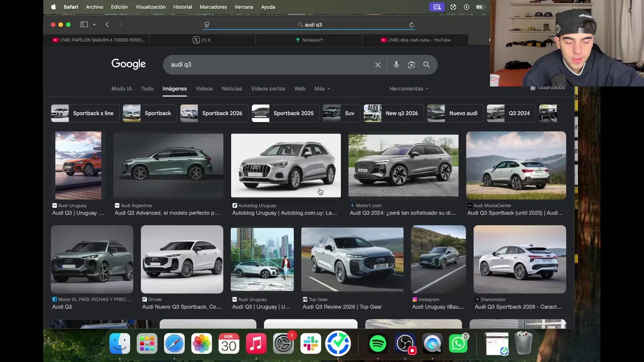Click the screen sharing icon in menu bar
This screenshot has width=644, height=362.
pyautogui.click(x=437, y=7)
